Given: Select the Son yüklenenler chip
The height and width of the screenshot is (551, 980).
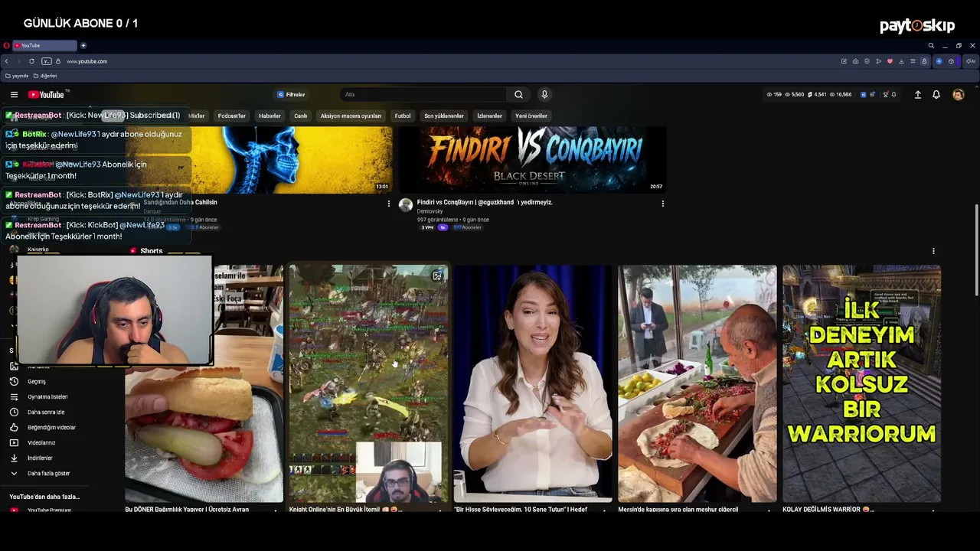Looking at the screenshot, I should tap(444, 116).
